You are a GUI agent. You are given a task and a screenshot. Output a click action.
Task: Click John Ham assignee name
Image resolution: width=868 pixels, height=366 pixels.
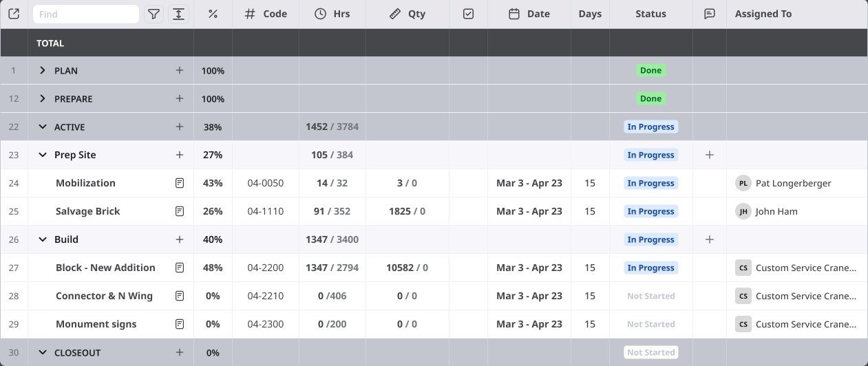tap(776, 211)
